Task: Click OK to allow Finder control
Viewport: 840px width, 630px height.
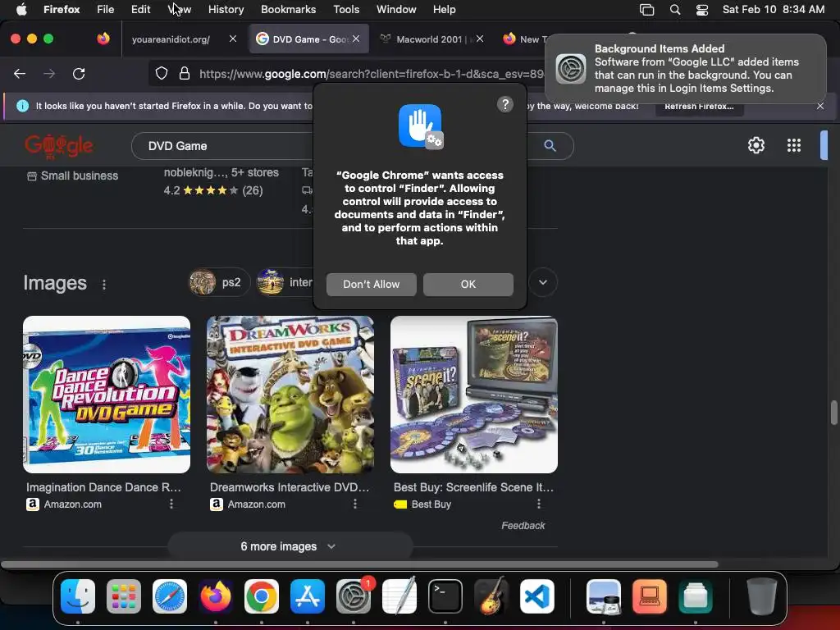Action: point(468,285)
